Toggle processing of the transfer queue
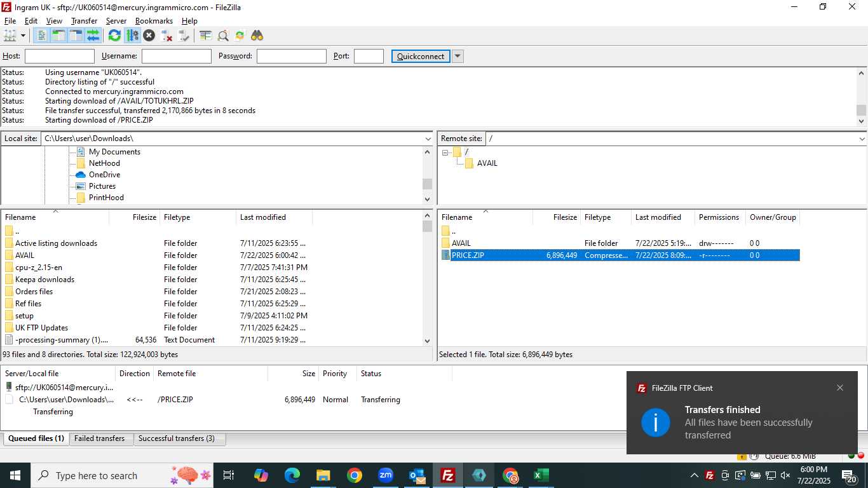Image resolution: width=868 pixels, height=488 pixels. coord(132,36)
